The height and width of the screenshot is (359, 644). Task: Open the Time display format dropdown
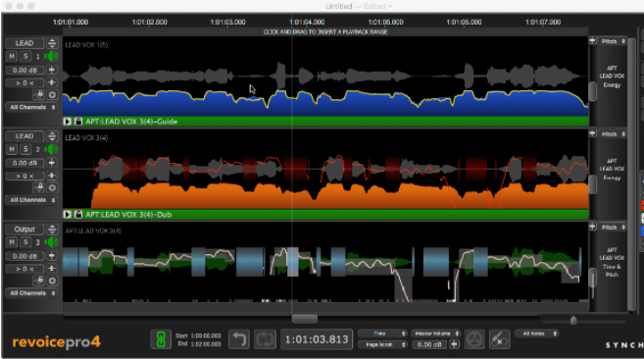[382, 333]
